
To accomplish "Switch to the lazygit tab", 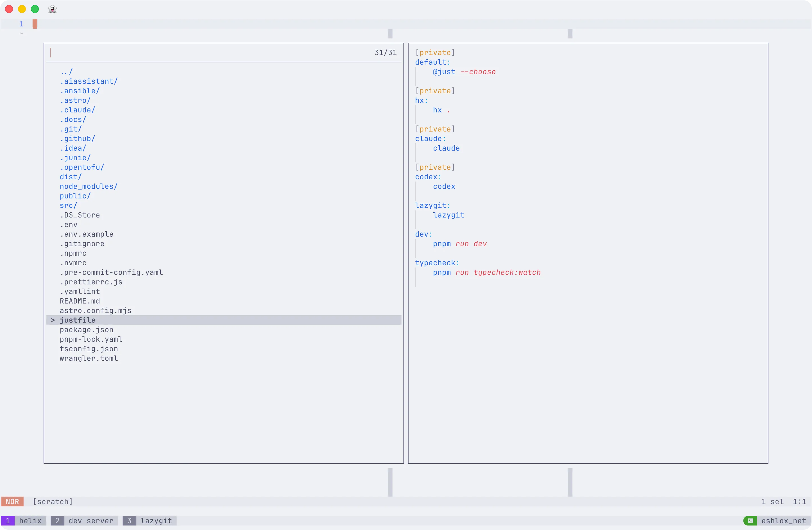I will click(x=156, y=521).
